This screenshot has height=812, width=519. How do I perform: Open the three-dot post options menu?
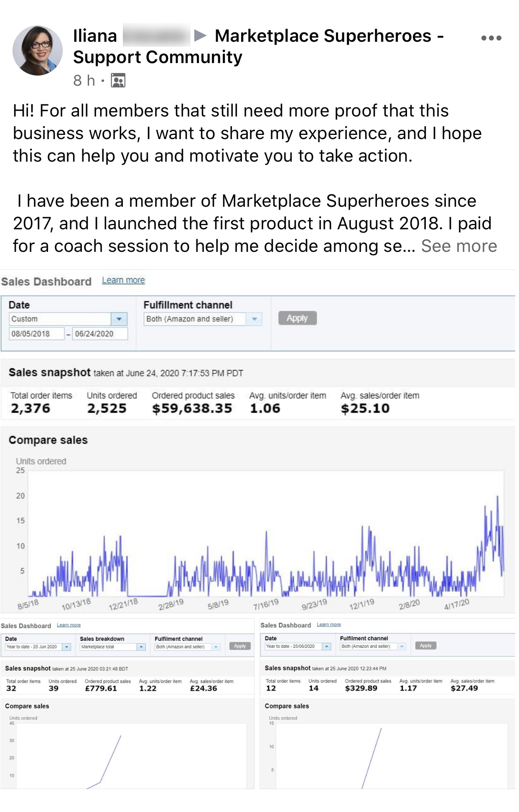coord(491,38)
